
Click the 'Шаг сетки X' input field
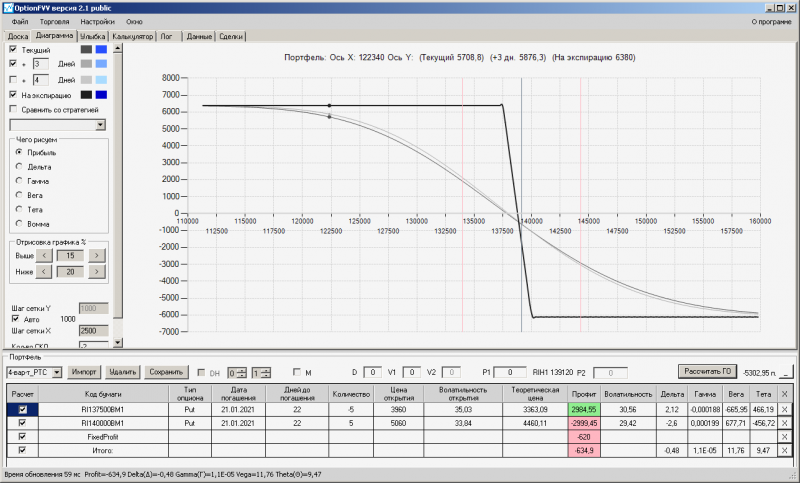coord(93,331)
